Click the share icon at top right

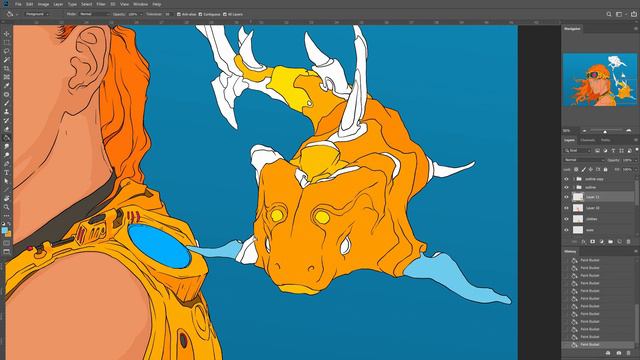[633, 14]
